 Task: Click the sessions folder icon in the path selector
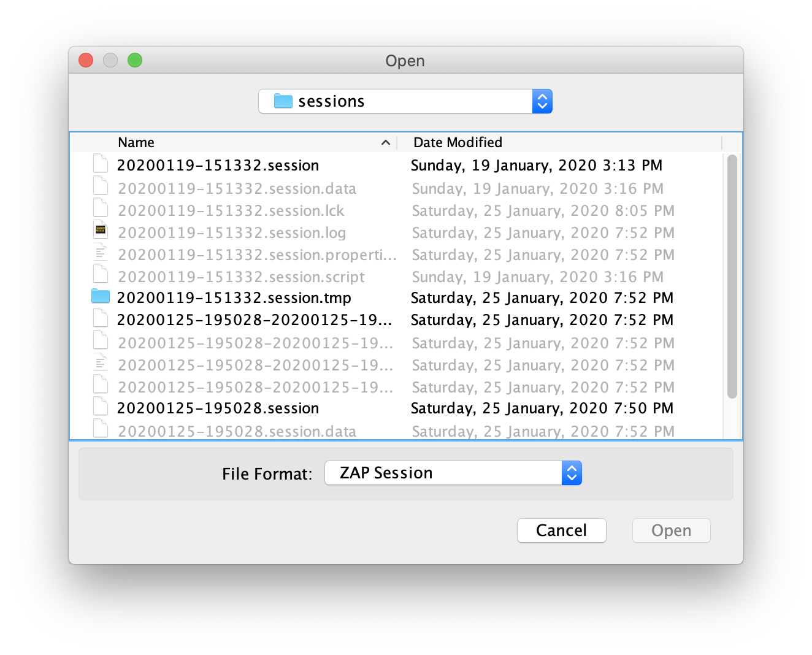[x=282, y=101]
